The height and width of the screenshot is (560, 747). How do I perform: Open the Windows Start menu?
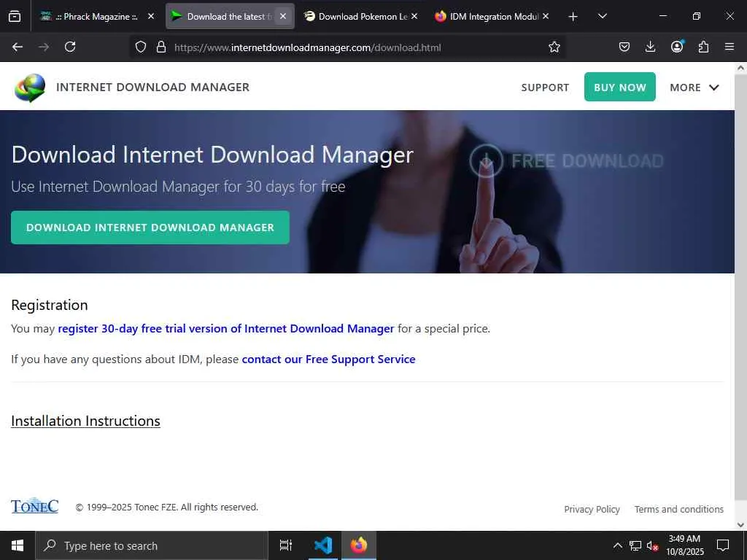[18, 545]
